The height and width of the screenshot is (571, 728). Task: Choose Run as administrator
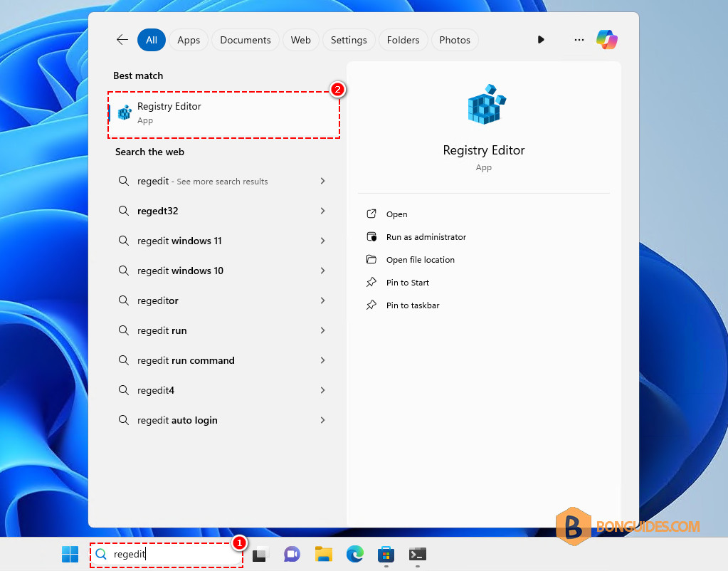pos(426,237)
